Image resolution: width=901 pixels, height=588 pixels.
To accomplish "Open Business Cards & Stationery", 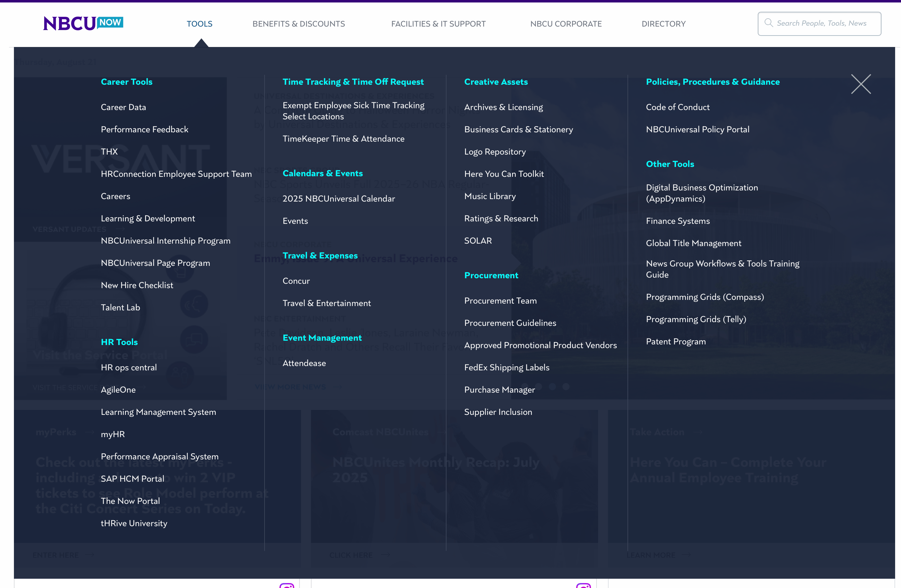I will tap(519, 129).
